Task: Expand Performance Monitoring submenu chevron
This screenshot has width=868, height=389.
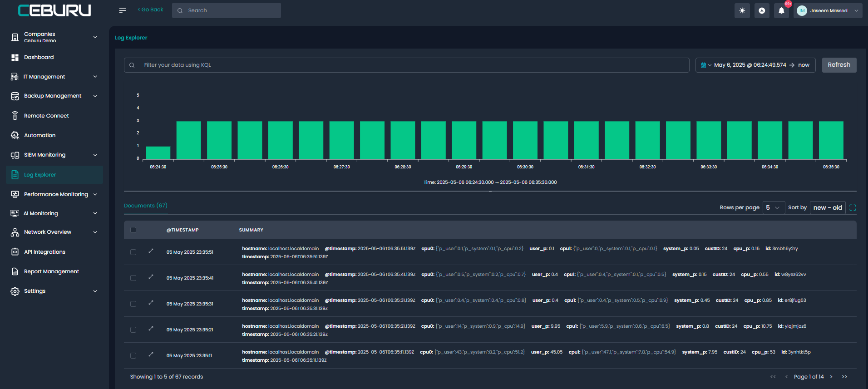Action: (x=95, y=194)
